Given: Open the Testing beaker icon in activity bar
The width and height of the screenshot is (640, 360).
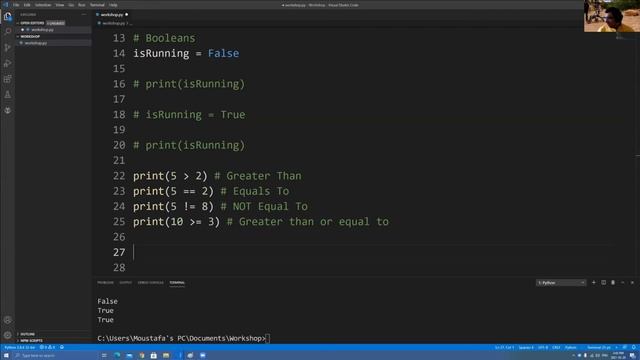Looking at the screenshot, I should [8, 95].
